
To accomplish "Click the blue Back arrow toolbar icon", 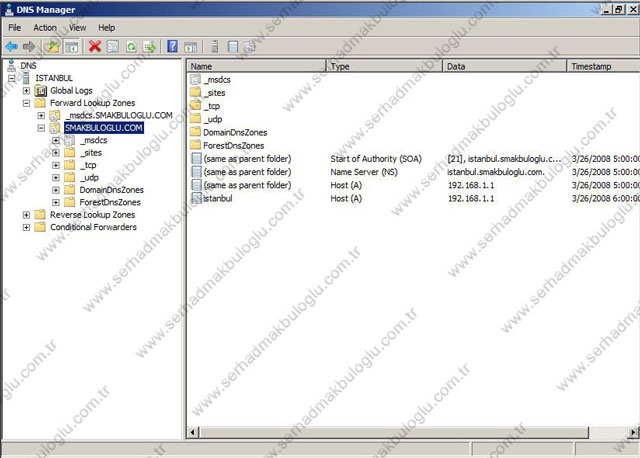I will pos(11,47).
